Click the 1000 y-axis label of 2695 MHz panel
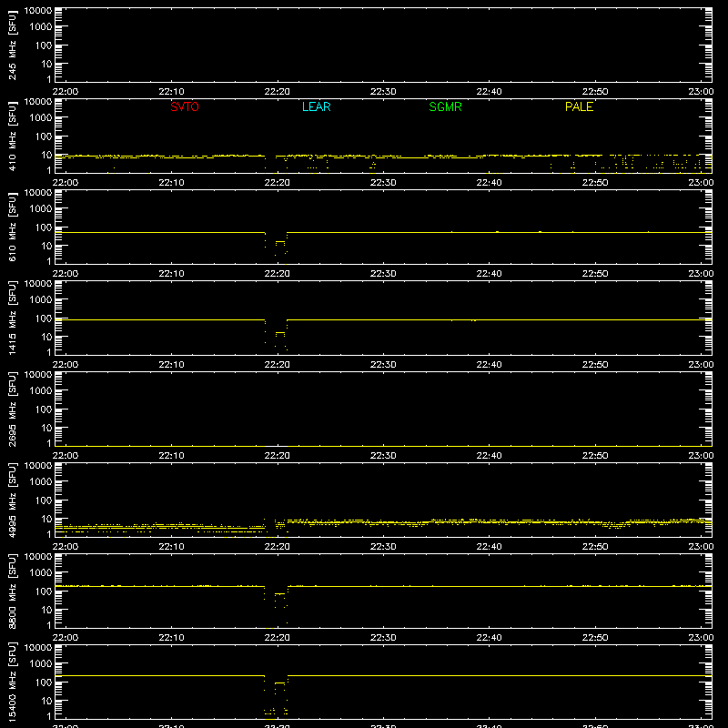Image resolution: width=728 pixels, height=728 pixels. click(x=41, y=391)
